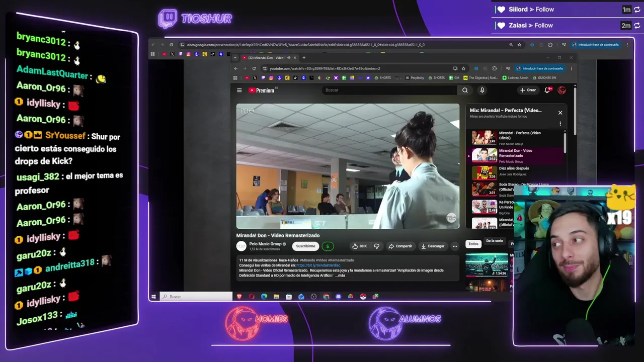This screenshot has height=362, width=644.
Task: Open Opera browser from the taskbar
Action: pos(252,297)
